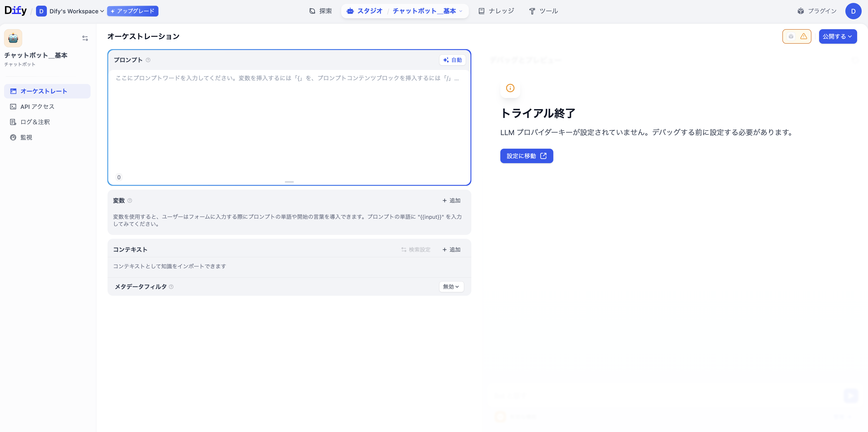The width and height of the screenshot is (868, 432).
Task: Enable 自動 prompt generation
Action: pyautogui.click(x=453, y=60)
